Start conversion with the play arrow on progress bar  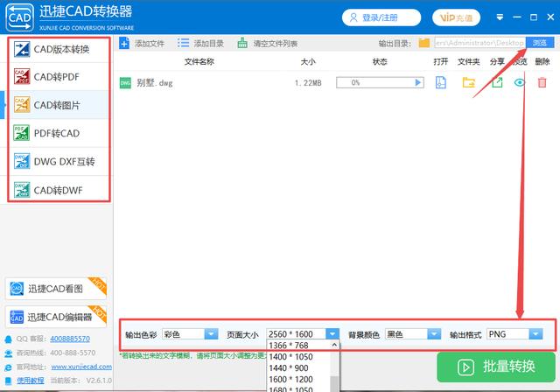(418, 83)
